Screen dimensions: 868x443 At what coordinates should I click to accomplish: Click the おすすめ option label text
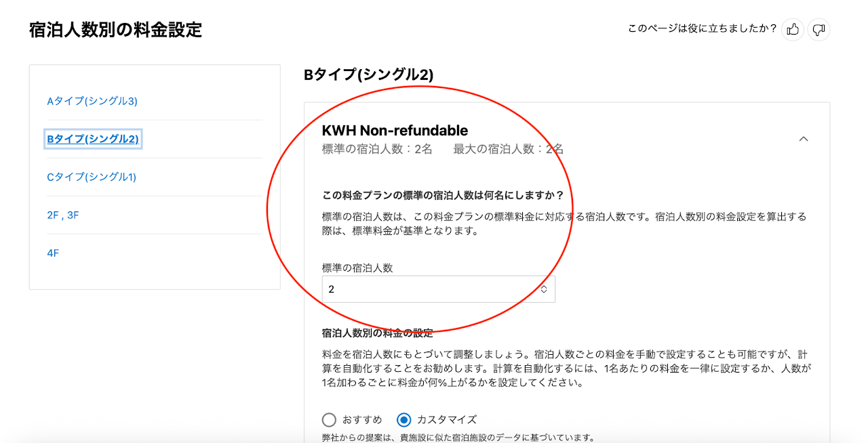(x=362, y=419)
